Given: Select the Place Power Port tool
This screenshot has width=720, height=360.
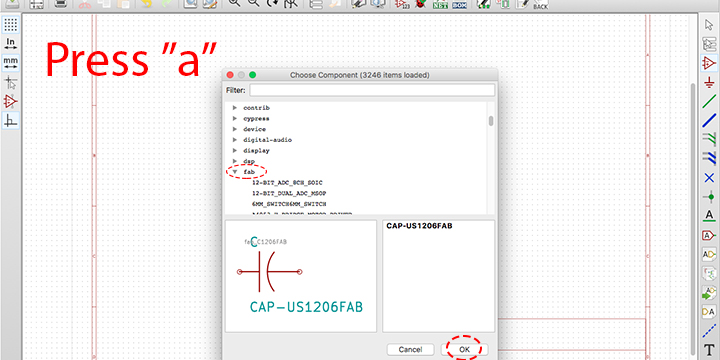Looking at the screenshot, I should click(x=709, y=82).
